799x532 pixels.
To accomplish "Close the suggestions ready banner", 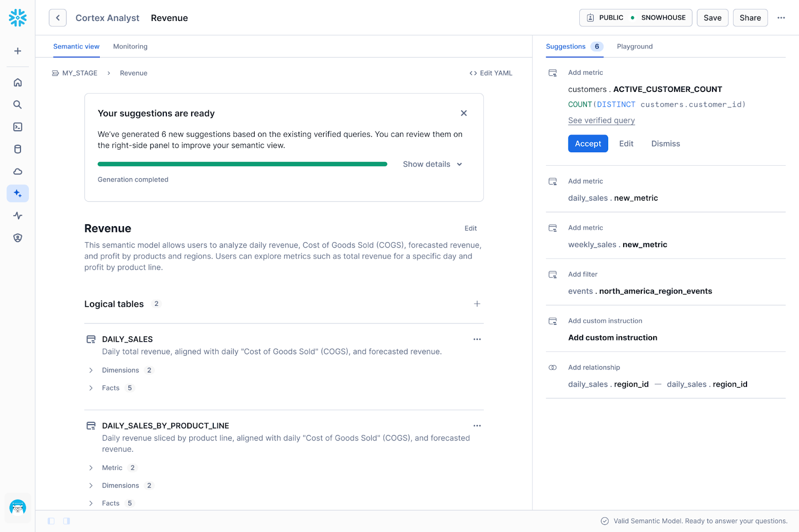I will (x=464, y=113).
